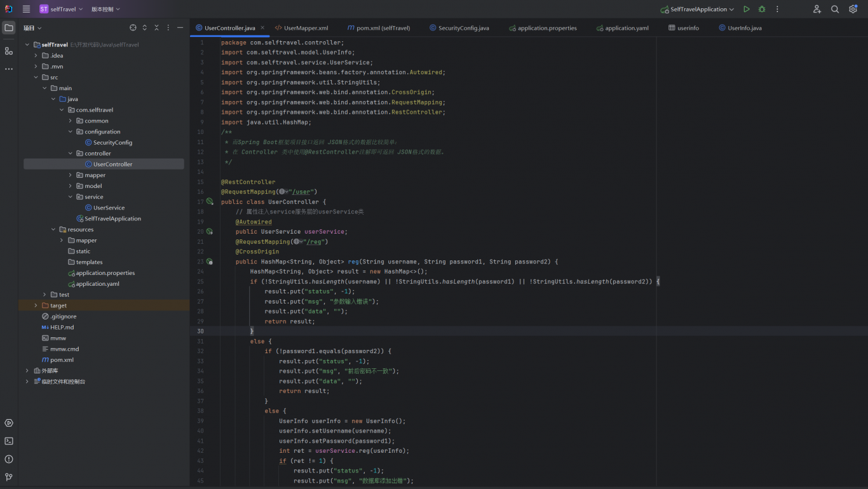Expand the test folder
This screenshot has width=868, height=489.
(x=44, y=295)
